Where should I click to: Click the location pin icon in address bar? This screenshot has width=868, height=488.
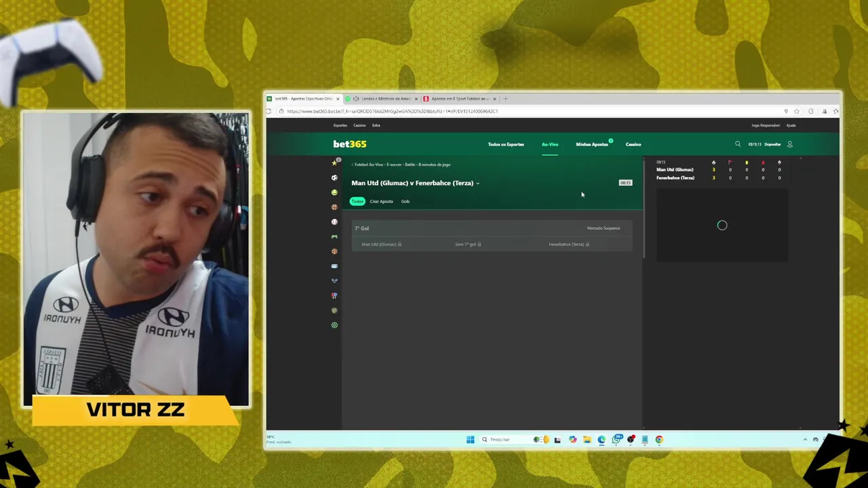tap(786, 111)
